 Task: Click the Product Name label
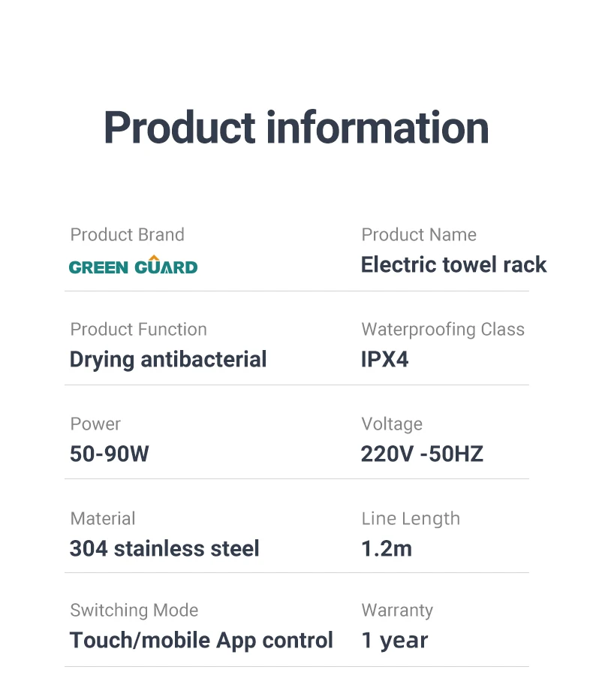tap(419, 234)
